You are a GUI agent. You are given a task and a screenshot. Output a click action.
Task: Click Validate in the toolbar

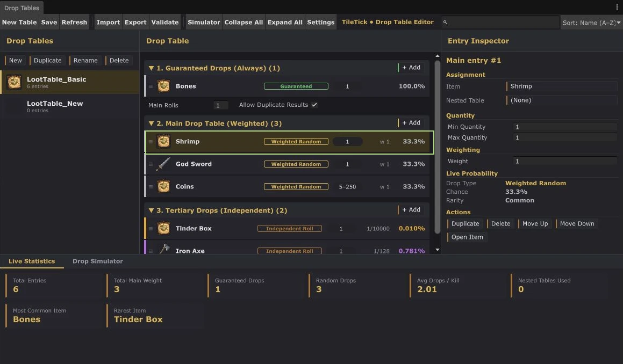pyautogui.click(x=165, y=22)
